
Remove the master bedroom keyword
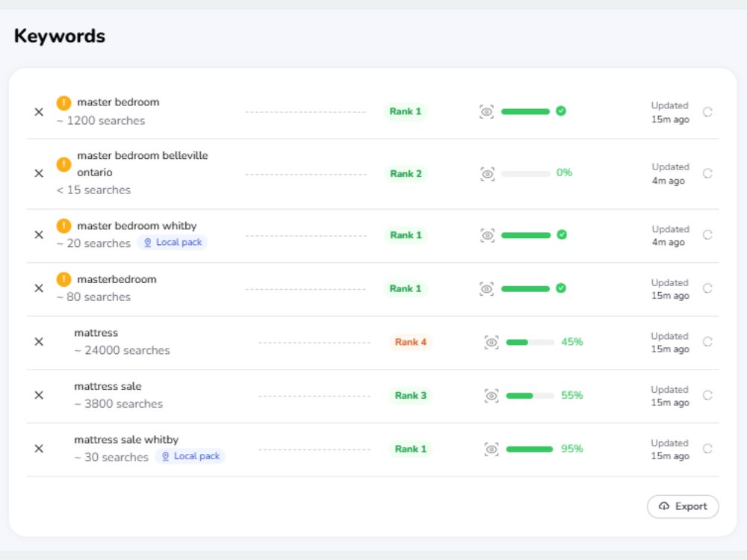(39, 112)
